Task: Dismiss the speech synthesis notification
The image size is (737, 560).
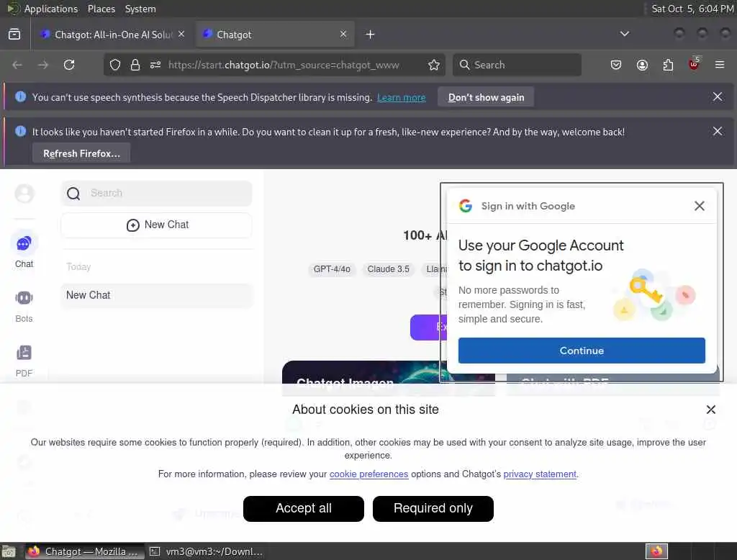Action: pos(718,97)
